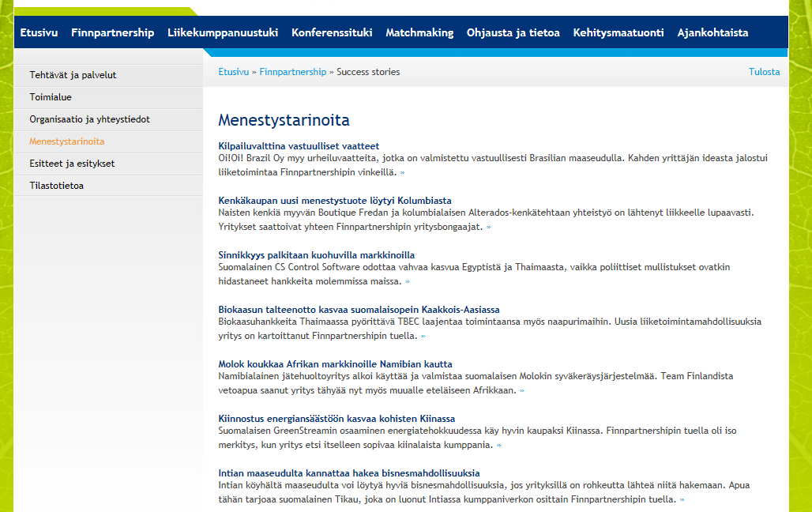
Task: Click the read-more arrow after the TBEC summary
Action: click(423, 337)
